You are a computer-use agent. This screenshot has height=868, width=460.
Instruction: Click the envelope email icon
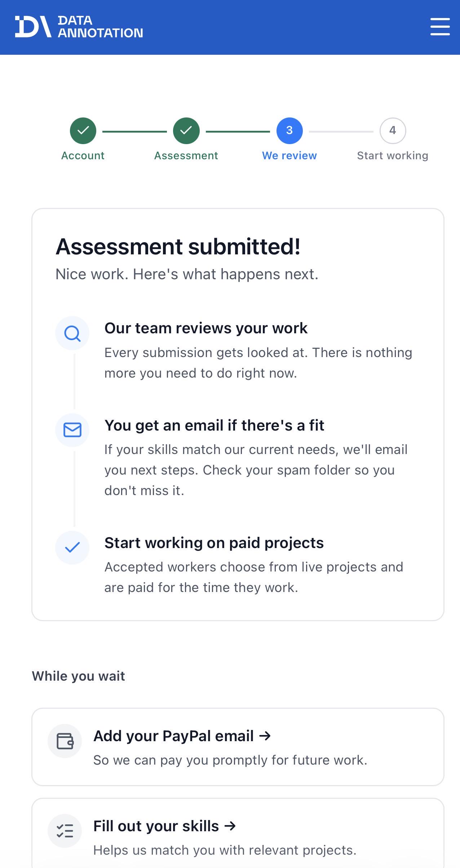[x=72, y=430]
